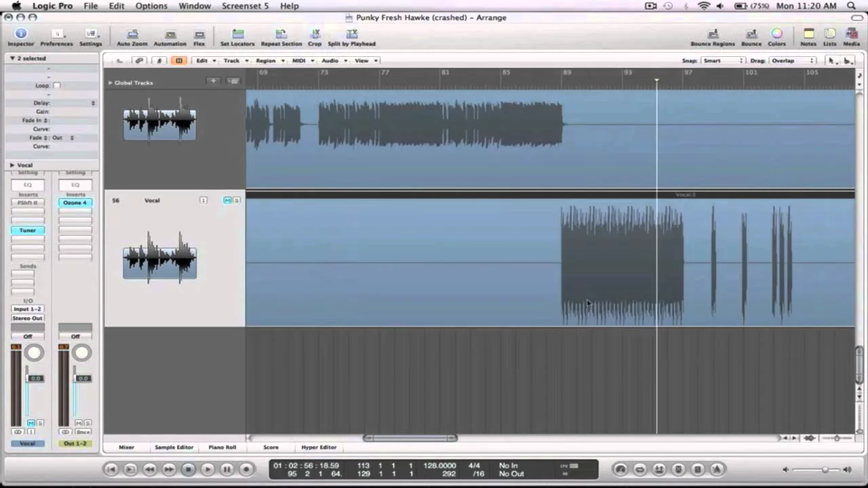Open the MIDI local menu dropdown
Viewport: 868px width, 488px height.
(x=302, y=60)
